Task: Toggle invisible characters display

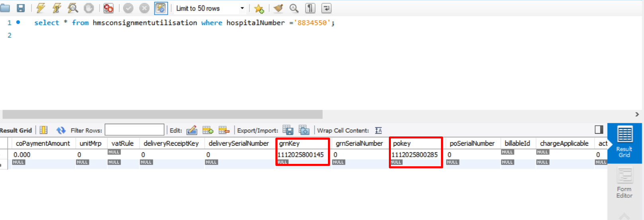Action: point(310,8)
